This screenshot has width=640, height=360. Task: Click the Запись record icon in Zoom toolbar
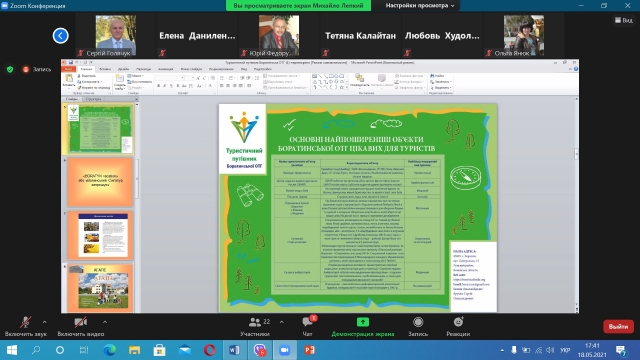click(418, 322)
